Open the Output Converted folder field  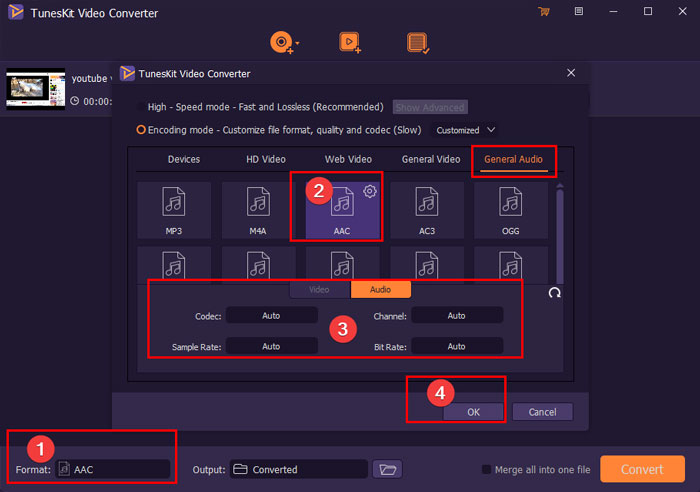[x=299, y=469]
